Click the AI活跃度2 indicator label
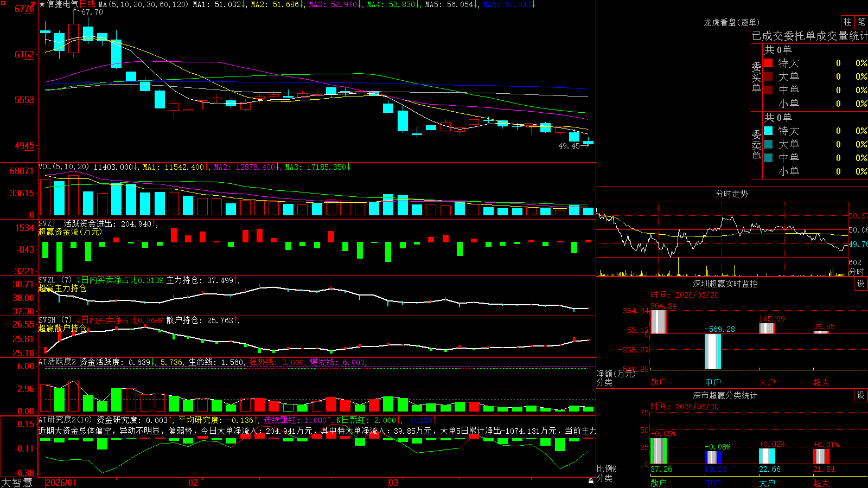Screen dimensions: 868x488 58,362
